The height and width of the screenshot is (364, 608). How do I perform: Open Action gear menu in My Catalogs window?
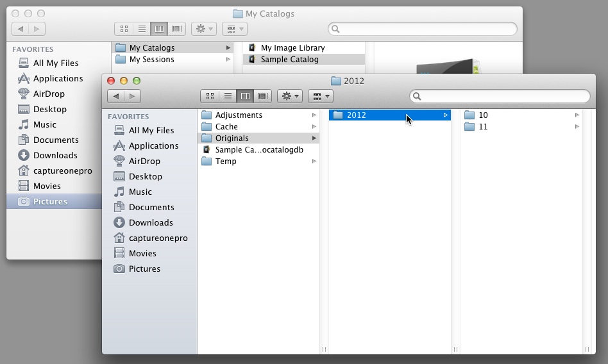click(x=204, y=29)
